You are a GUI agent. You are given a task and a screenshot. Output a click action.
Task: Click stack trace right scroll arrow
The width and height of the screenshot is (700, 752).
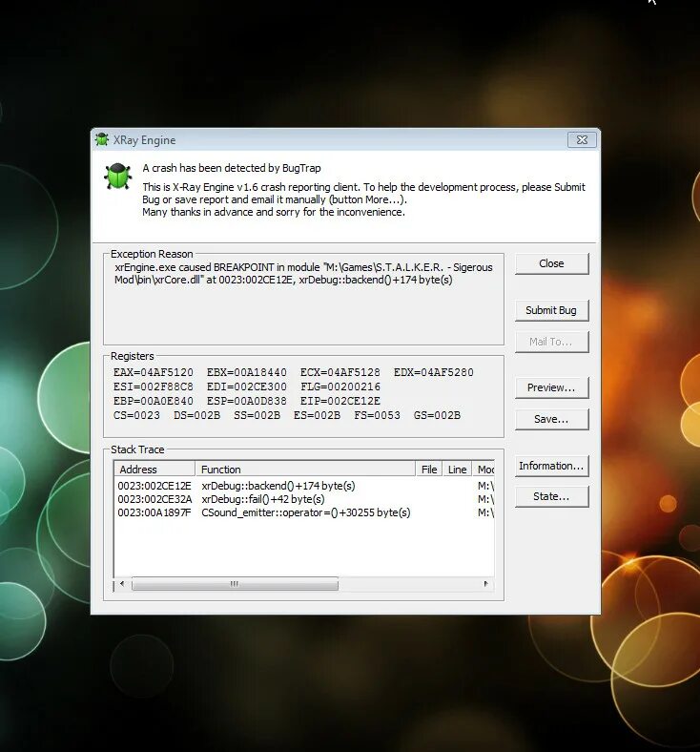(485, 584)
